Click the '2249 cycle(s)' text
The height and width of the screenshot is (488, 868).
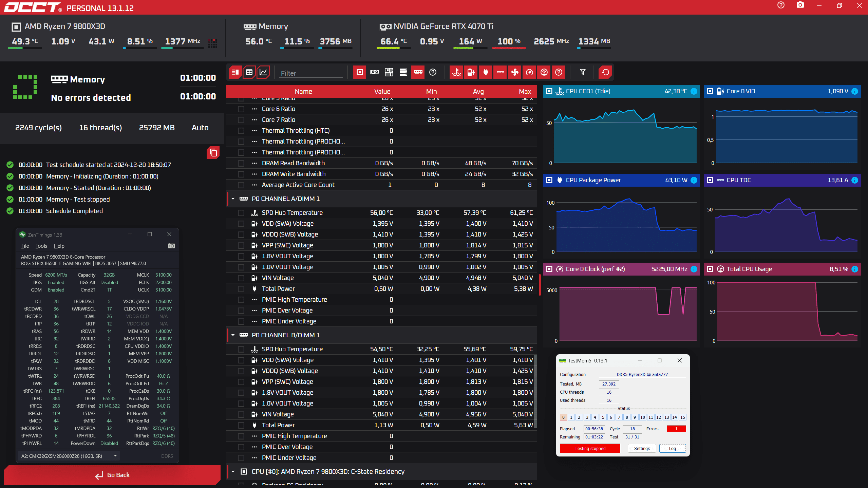(39, 128)
